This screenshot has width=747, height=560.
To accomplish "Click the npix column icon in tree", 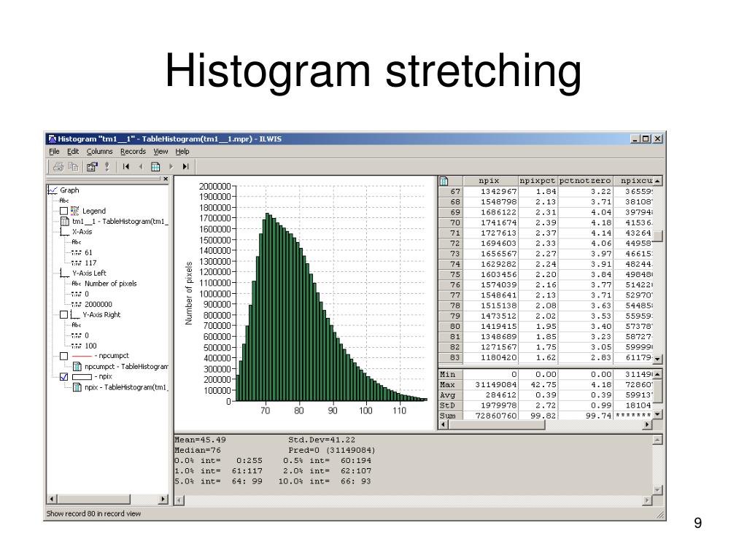I will tap(77, 387).
